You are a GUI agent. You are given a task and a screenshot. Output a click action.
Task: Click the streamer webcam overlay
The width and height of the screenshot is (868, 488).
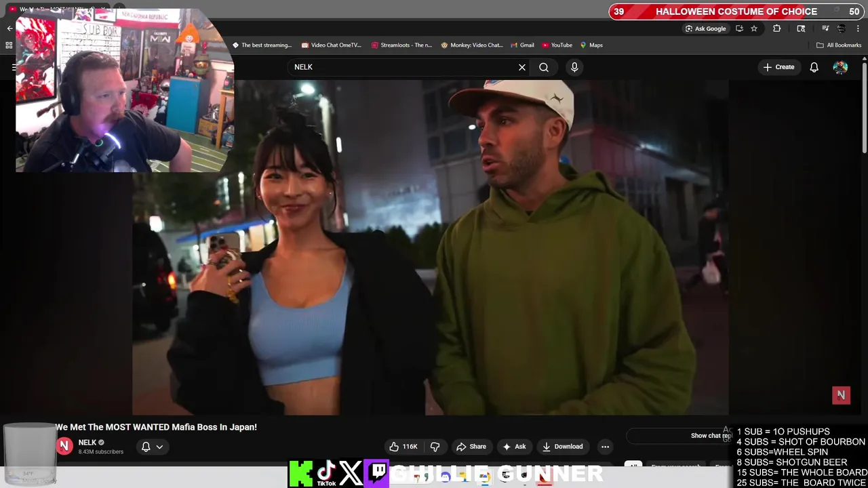pyautogui.click(x=125, y=90)
